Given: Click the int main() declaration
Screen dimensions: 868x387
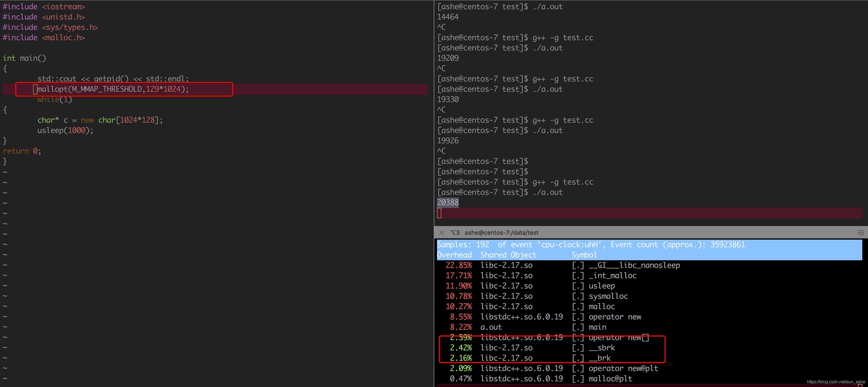Looking at the screenshot, I should tap(24, 58).
